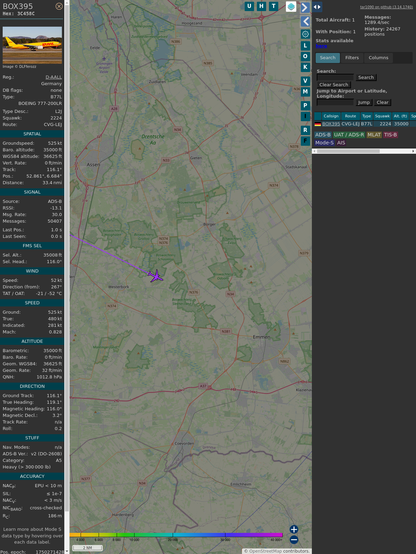
Task: Switch to the Columns tab
Action: point(378,58)
